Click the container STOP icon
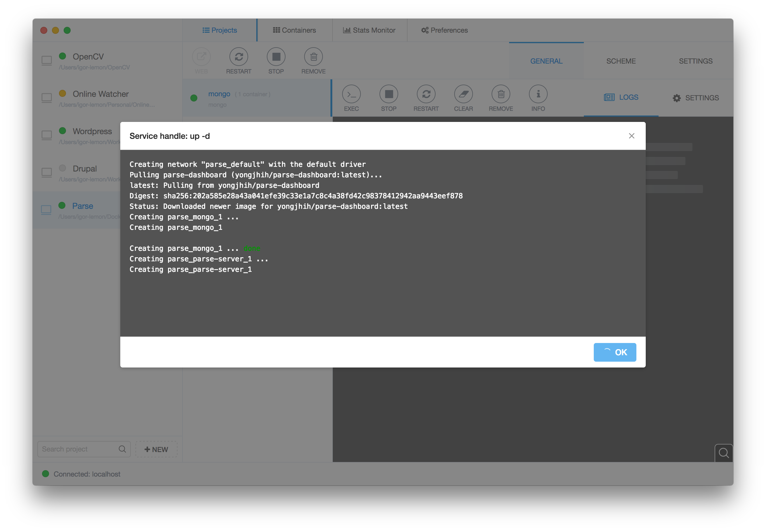 tap(389, 94)
